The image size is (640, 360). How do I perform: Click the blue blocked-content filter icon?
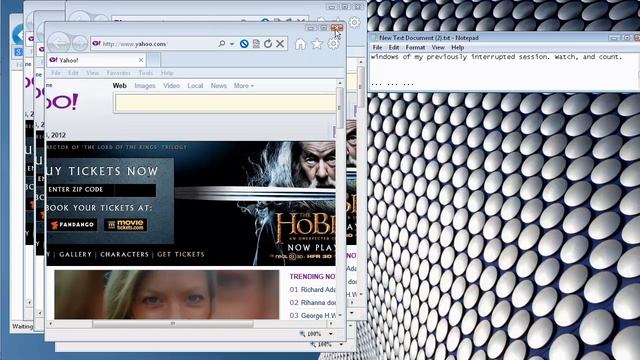coord(244,44)
